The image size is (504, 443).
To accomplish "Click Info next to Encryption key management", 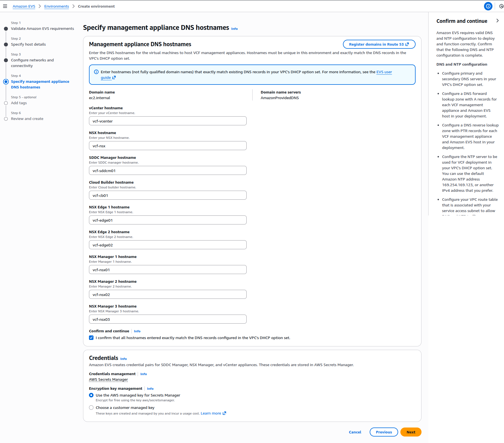I will tap(150, 388).
